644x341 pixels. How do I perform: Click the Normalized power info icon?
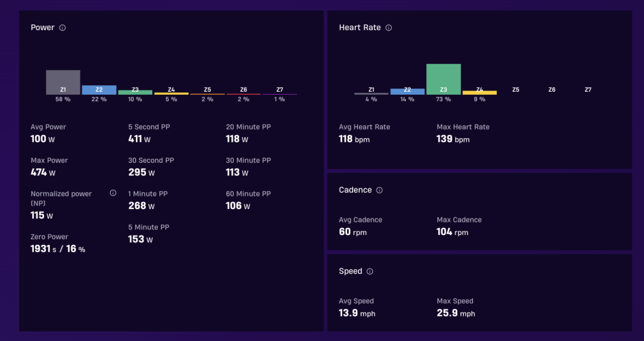coord(113,193)
